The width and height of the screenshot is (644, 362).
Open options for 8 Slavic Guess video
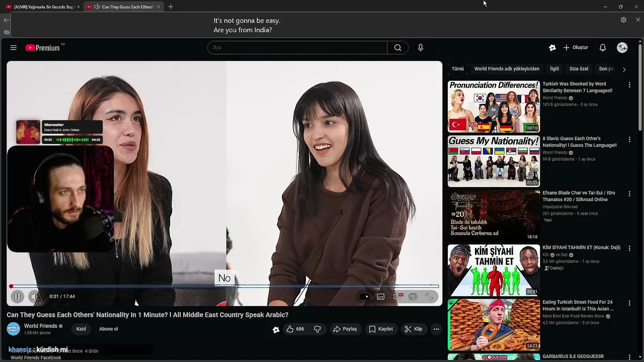629,139
